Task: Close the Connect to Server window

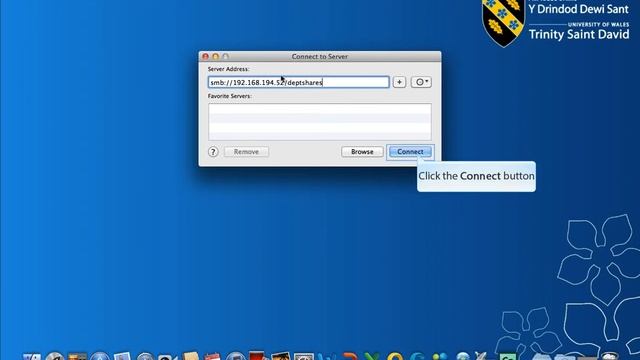Action: pos(206,56)
